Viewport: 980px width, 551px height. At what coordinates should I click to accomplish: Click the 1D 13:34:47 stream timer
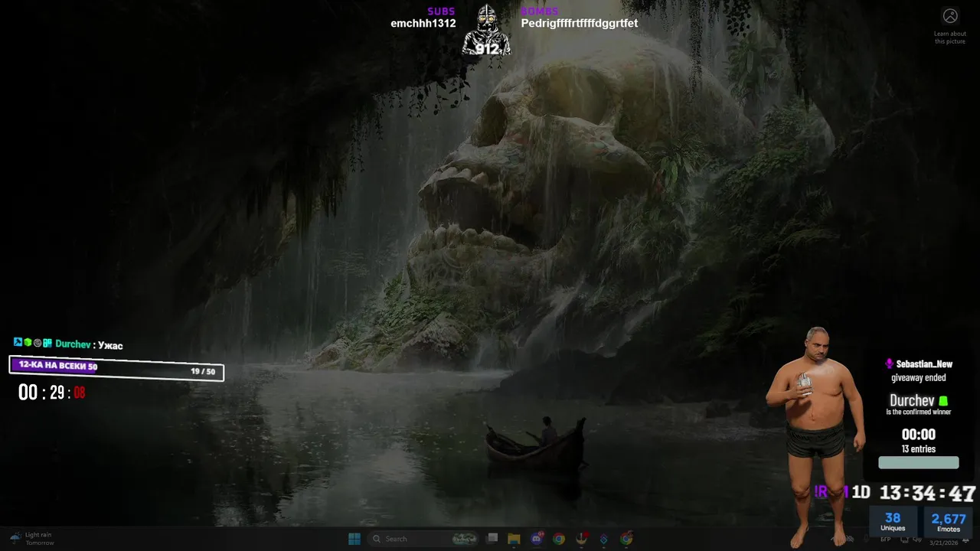tap(913, 493)
